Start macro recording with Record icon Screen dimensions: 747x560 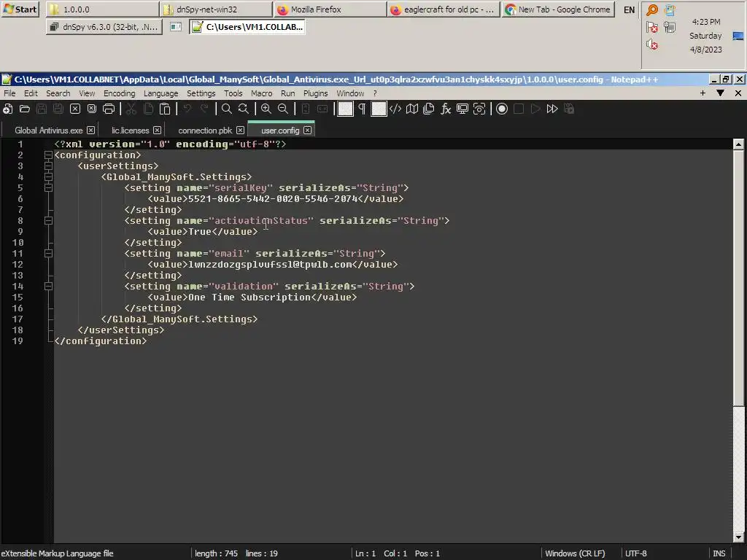[x=502, y=109]
